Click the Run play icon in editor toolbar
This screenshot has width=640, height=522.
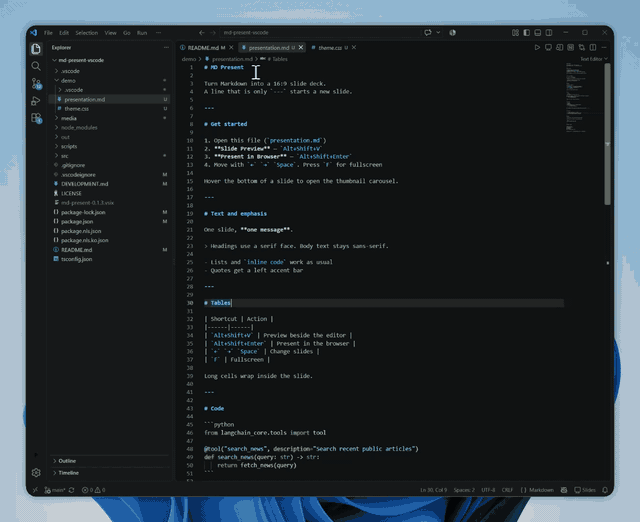(x=537, y=47)
